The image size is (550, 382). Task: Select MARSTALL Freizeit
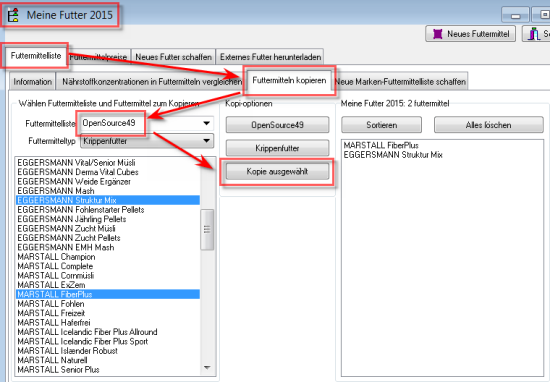[x=108, y=313]
